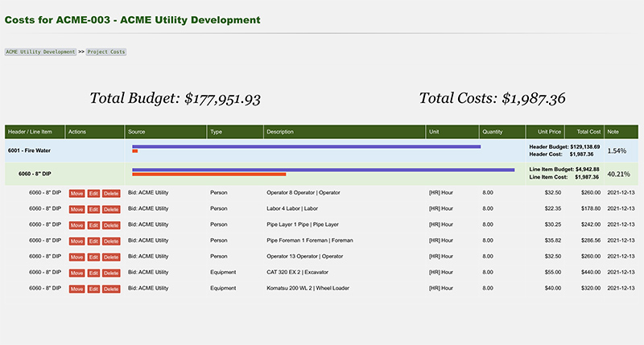644x345 pixels.
Task: Edit the Labor 4 Labor cost entry
Action: [x=93, y=209]
